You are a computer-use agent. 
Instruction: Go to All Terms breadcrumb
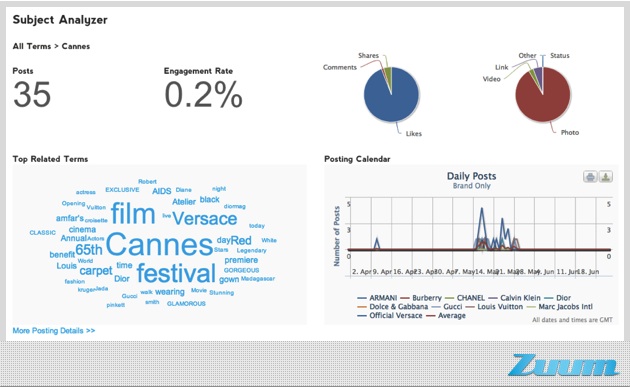[32, 46]
